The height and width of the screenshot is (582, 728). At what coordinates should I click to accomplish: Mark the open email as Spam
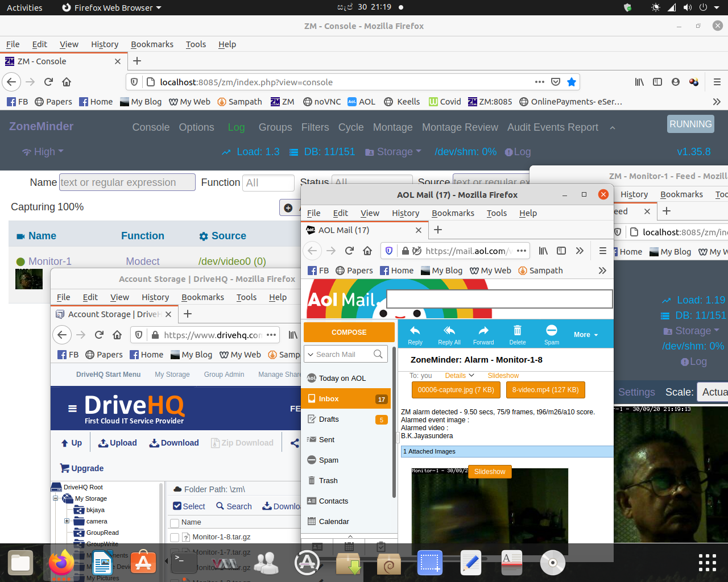point(552,335)
